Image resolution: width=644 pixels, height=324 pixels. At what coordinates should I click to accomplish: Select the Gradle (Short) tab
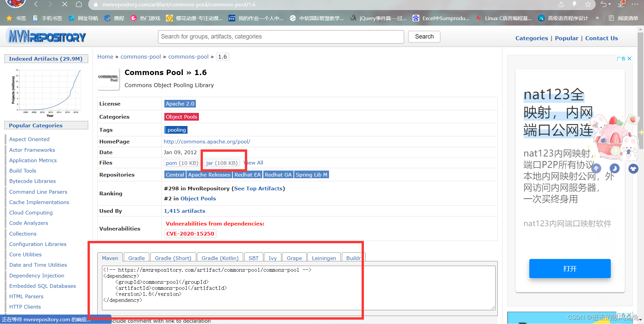173,258
